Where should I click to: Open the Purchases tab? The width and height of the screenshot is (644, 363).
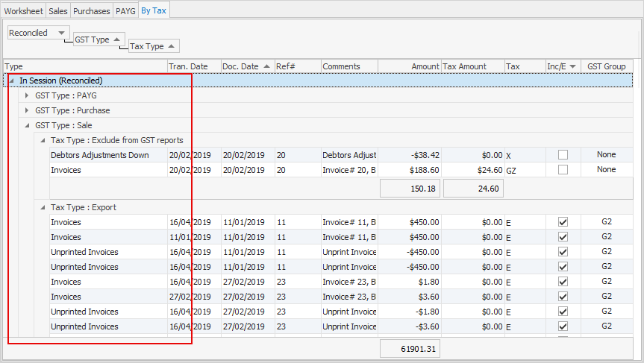click(91, 11)
